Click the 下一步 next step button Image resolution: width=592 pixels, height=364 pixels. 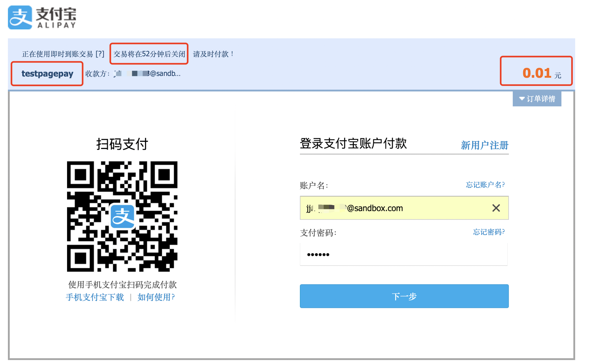click(404, 296)
